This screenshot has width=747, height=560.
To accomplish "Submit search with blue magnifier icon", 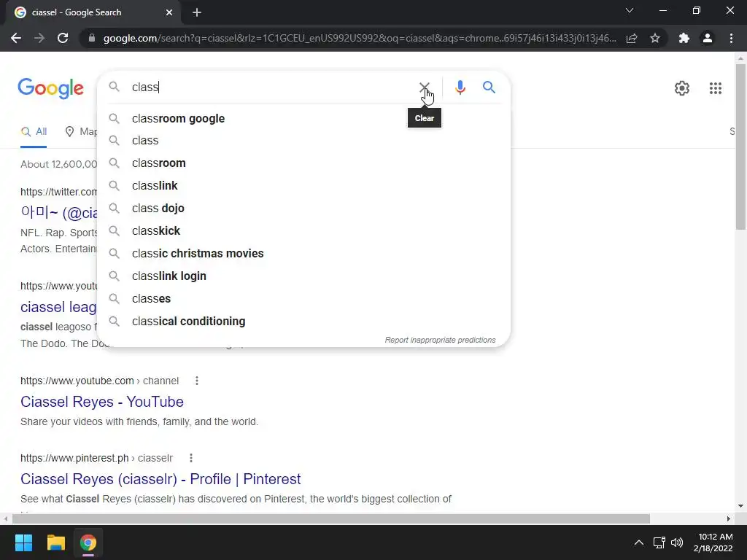I will [489, 87].
